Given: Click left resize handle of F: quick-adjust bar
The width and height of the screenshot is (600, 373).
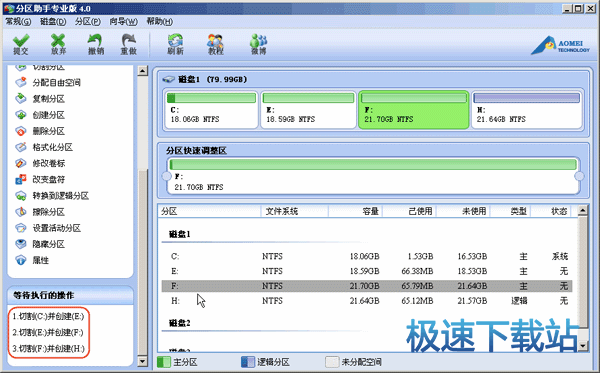Looking at the screenshot, I should point(166,176).
